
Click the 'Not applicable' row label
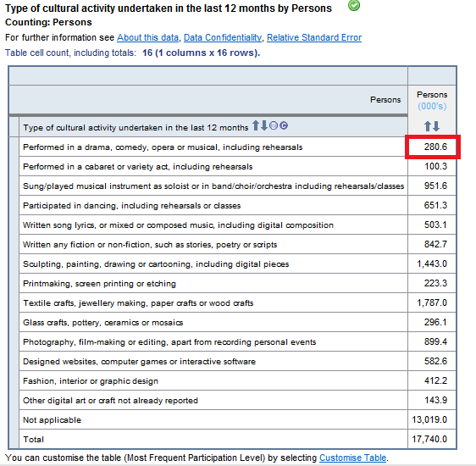coord(53,420)
